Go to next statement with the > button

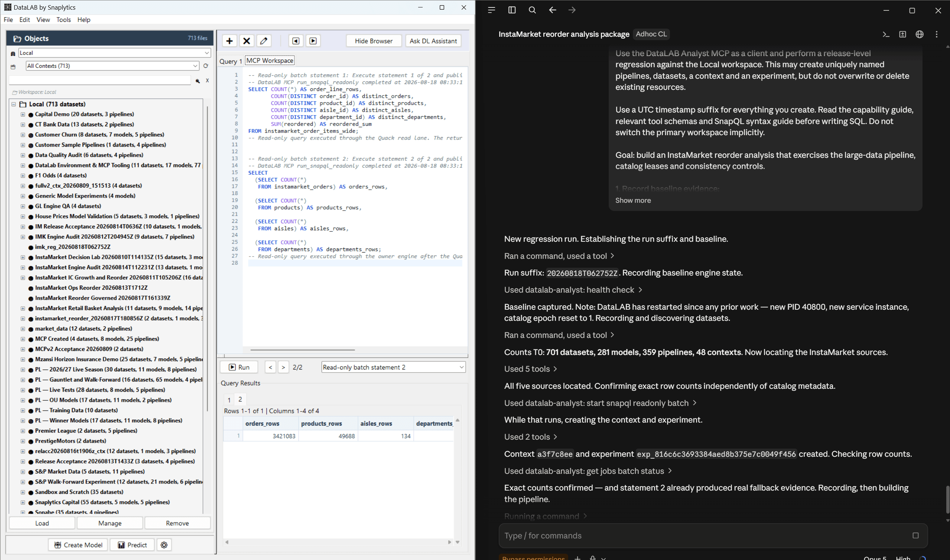coord(283,367)
